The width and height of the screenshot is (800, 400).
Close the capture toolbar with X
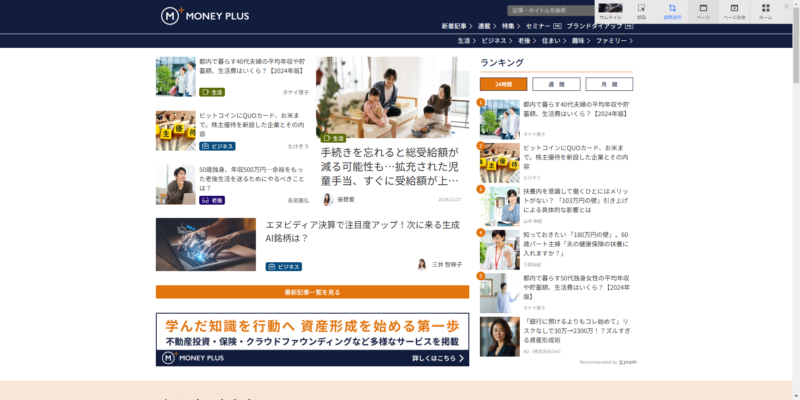786,7
